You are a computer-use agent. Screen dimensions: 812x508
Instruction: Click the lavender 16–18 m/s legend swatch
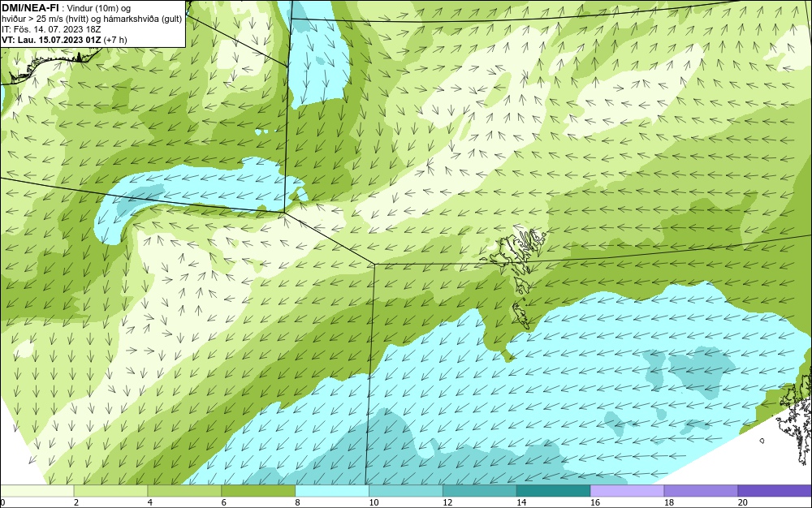[627, 491]
